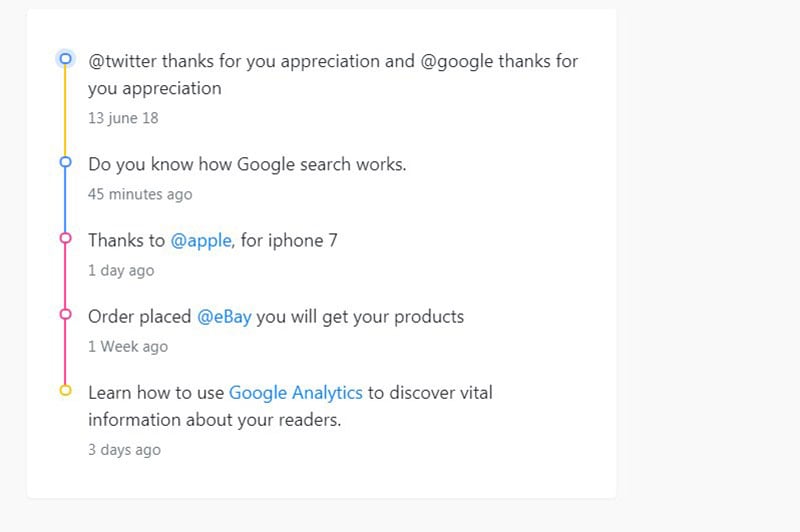
Task: Click the @apple mention link
Action: pos(201,240)
